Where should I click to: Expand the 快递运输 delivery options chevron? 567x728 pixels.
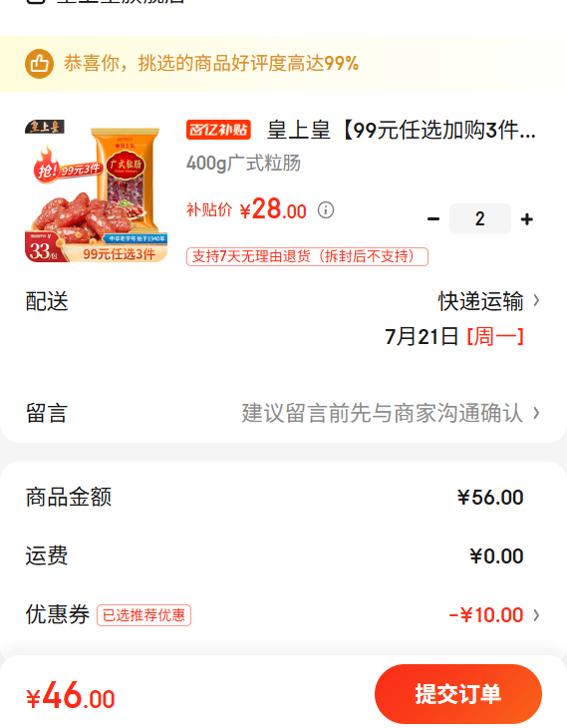pos(536,300)
